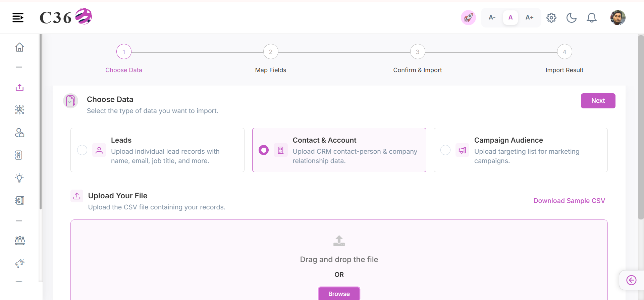The image size is (644, 300).
Task: Open the lightbulb insights sidebar icon
Action: (x=19, y=178)
